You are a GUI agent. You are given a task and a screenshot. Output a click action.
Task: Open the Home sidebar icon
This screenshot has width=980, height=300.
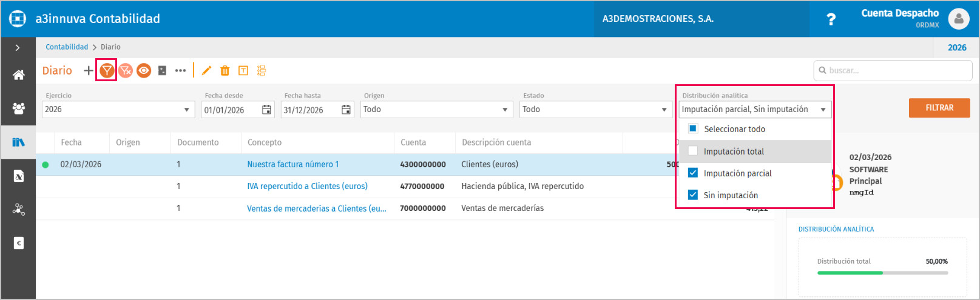(x=19, y=75)
